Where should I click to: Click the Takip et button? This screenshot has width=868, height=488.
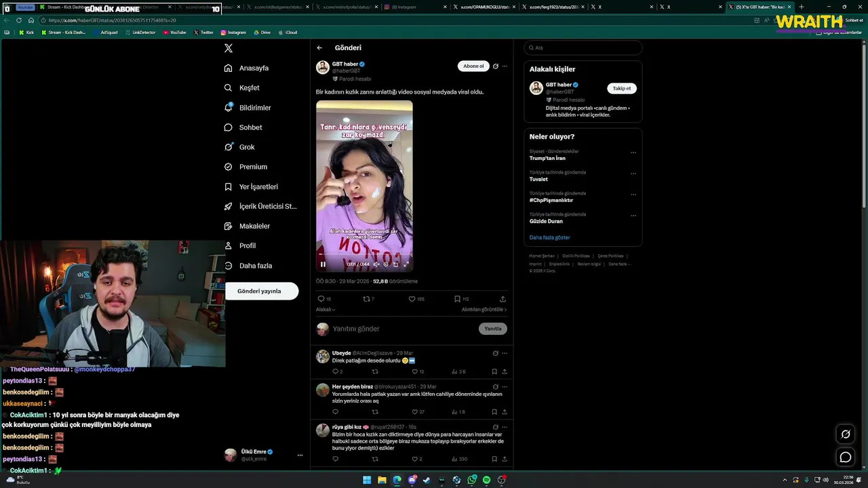coord(622,88)
